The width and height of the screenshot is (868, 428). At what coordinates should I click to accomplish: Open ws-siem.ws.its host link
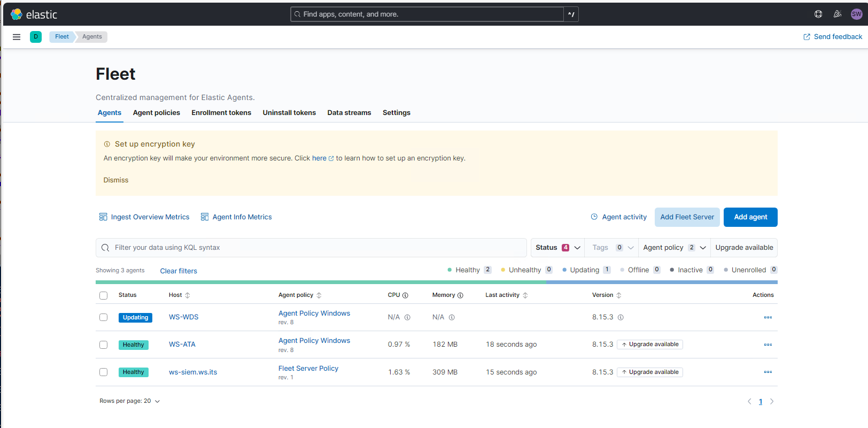coord(193,372)
